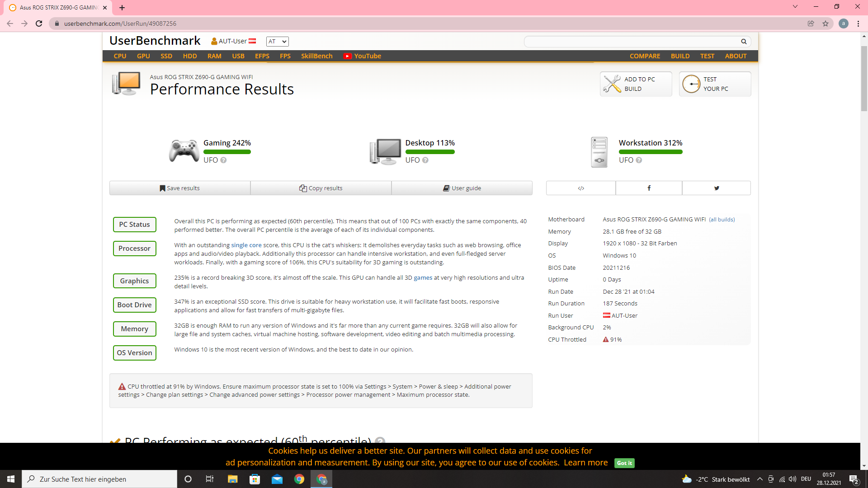Open the SkillBench menu item

[316, 56]
